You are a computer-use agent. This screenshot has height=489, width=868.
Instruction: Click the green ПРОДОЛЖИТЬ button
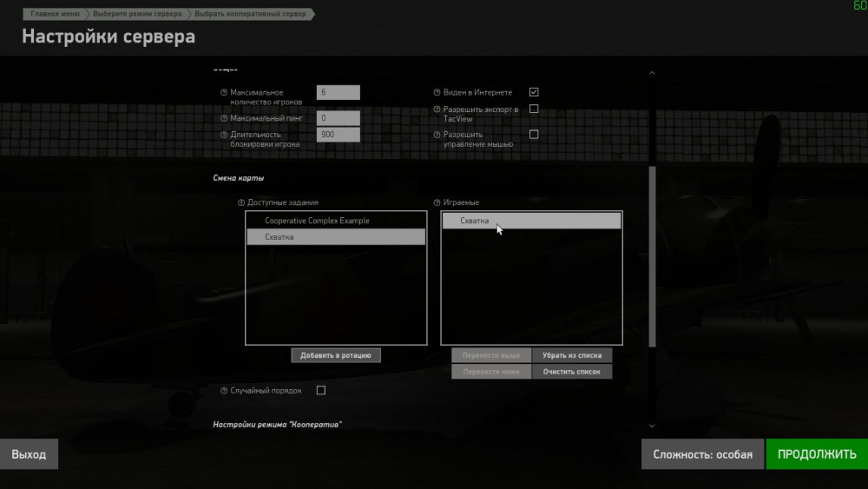click(817, 454)
